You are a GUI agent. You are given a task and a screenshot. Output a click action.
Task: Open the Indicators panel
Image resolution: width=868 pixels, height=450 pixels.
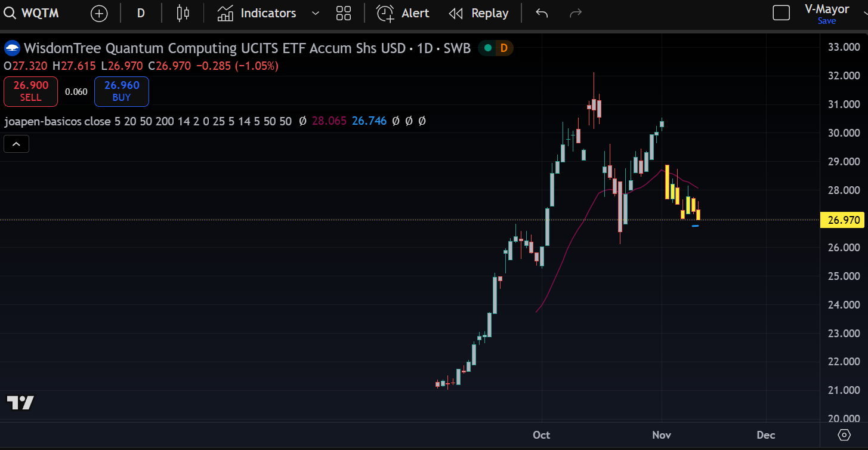tap(257, 13)
